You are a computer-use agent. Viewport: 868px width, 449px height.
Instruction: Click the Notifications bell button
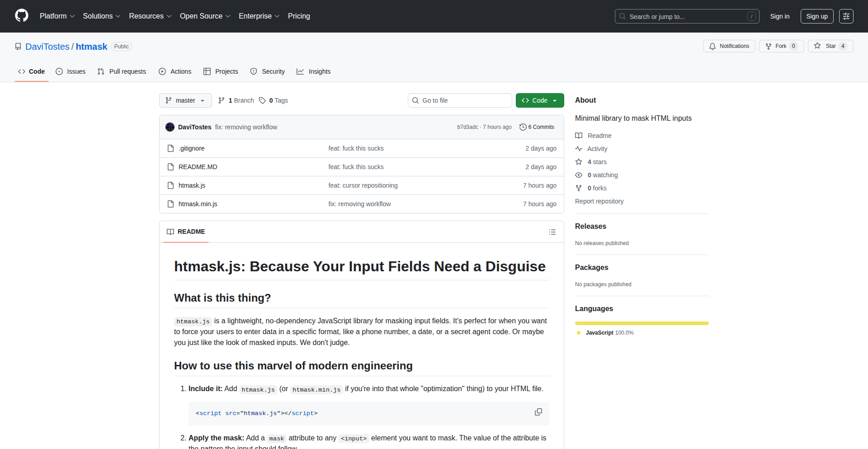click(729, 46)
